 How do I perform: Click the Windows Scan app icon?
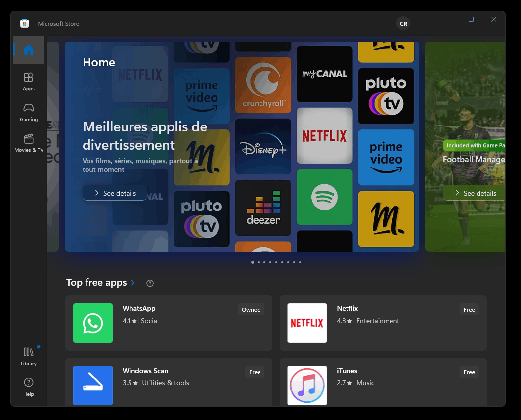(93, 385)
